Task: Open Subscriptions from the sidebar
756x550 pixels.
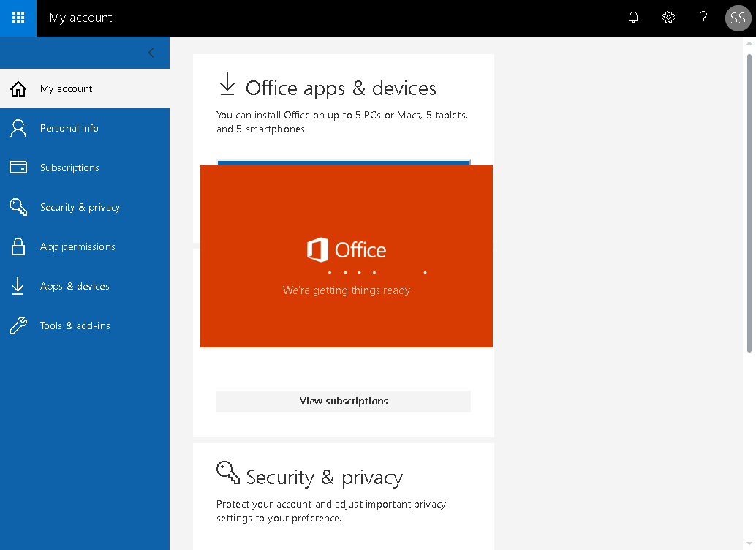Action: (x=85, y=167)
